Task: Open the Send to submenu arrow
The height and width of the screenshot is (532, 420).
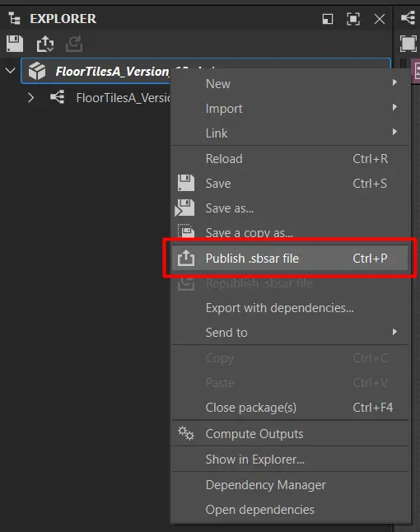Action: [x=394, y=332]
